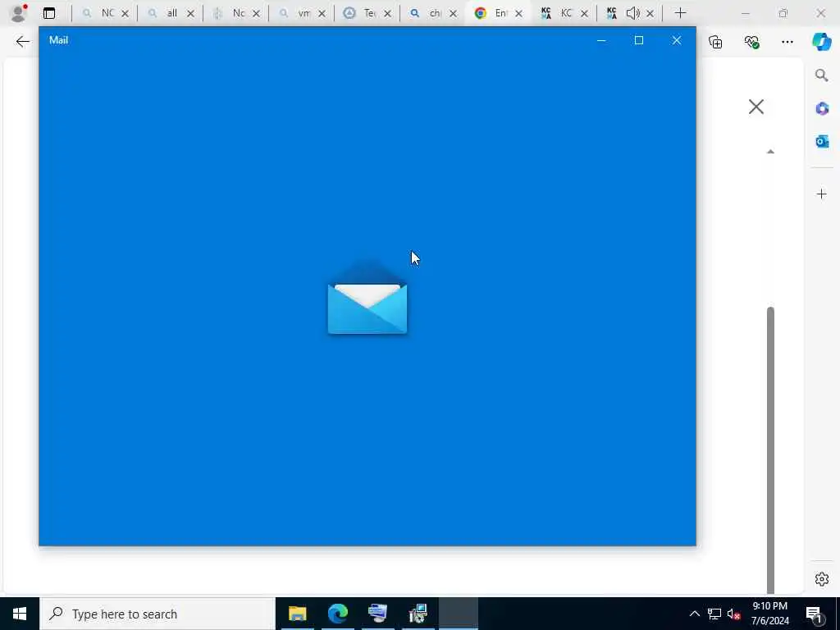Viewport: 840px width, 630px height.
Task: Open the clock showing 9:10 PM
Action: pyautogui.click(x=769, y=614)
